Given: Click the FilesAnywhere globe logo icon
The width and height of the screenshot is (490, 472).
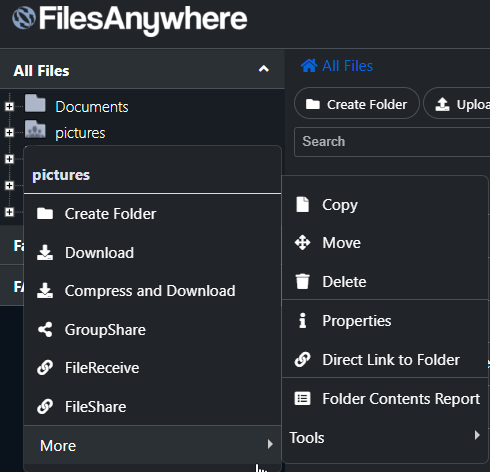Looking at the screenshot, I should pyautogui.click(x=24, y=18).
